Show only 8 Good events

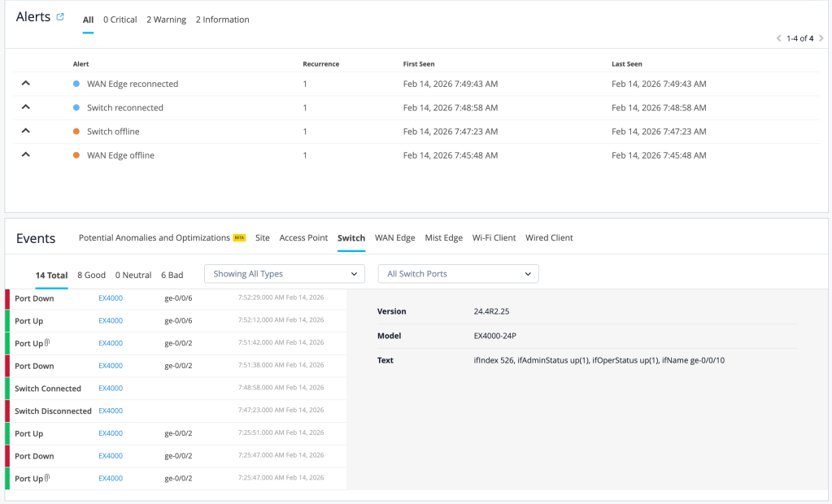click(x=91, y=275)
